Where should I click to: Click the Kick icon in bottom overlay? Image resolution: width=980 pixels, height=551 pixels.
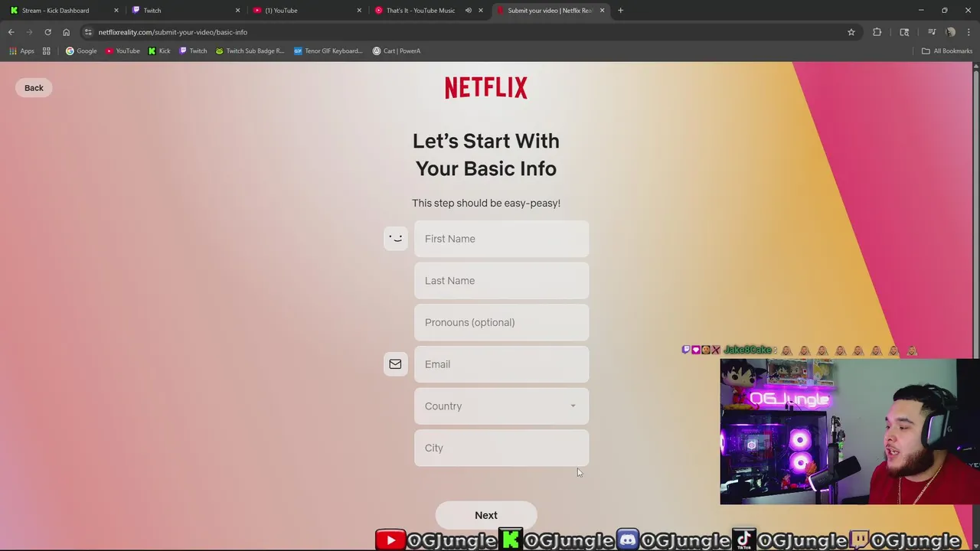click(x=511, y=540)
